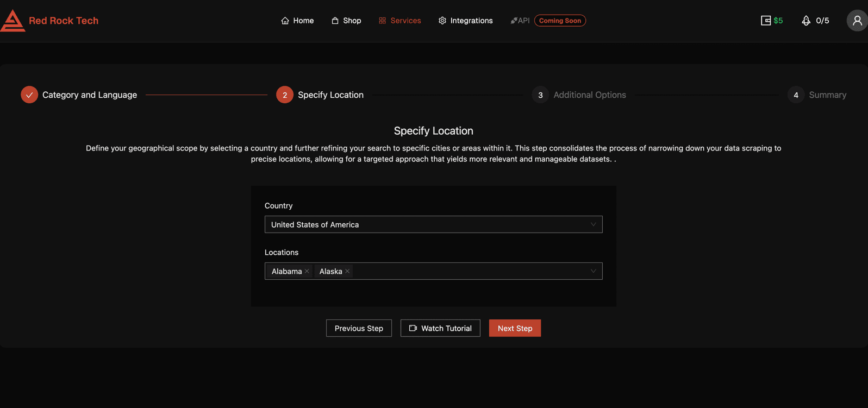Click the Red Rock Tech brand name

click(x=64, y=21)
